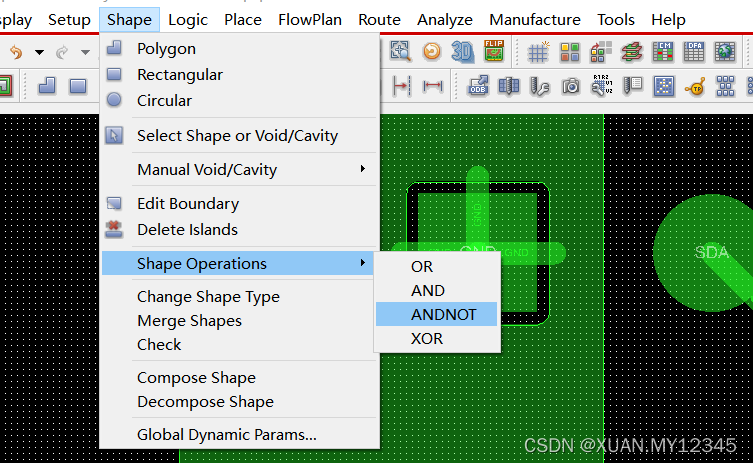
Task: Expand the undo history dropdown arrow
Action: click(x=39, y=52)
